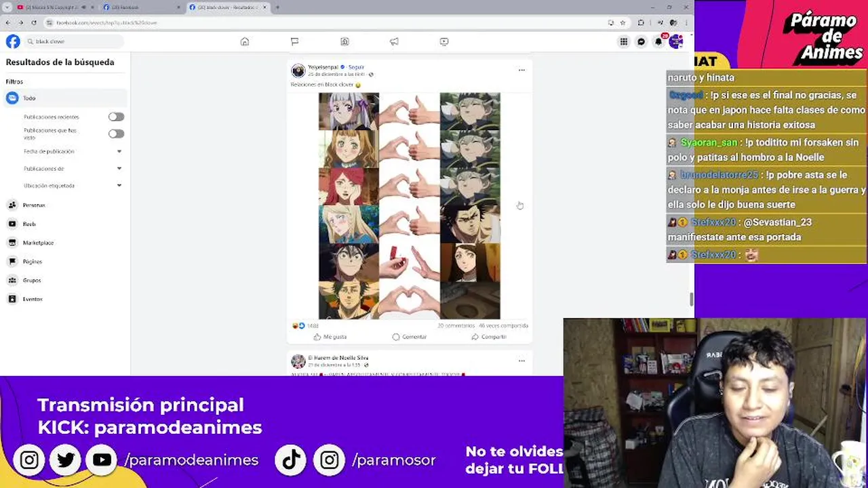The height and width of the screenshot is (488, 868).
Task: Open El Harem de Noelle Silva page name
Action: [338, 358]
